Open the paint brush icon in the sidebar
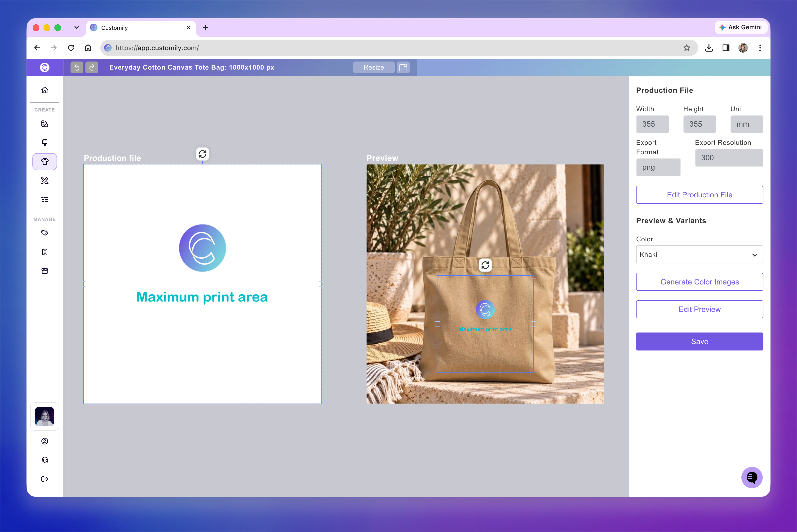Image resolution: width=797 pixels, height=532 pixels. (x=45, y=142)
